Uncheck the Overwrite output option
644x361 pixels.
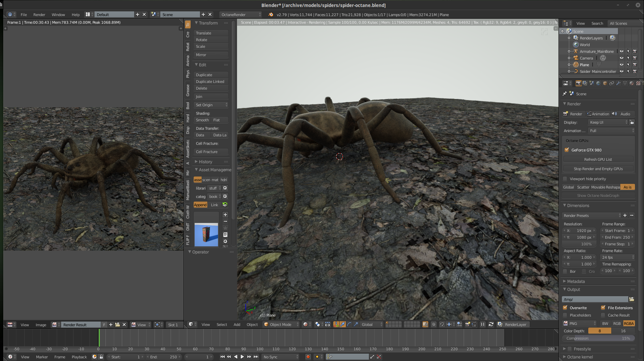[x=565, y=308]
